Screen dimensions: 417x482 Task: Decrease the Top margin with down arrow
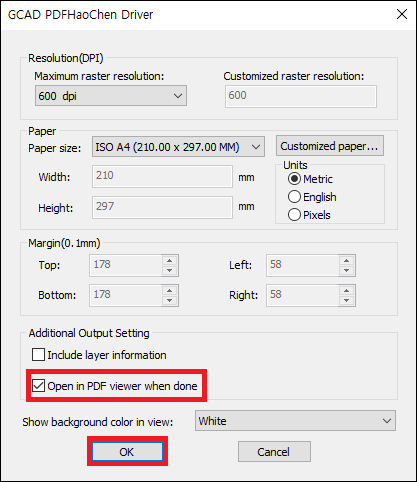point(170,270)
